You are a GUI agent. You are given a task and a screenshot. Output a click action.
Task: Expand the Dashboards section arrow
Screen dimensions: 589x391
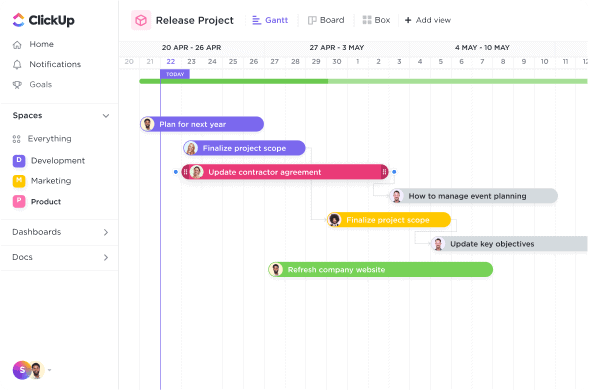tap(106, 232)
